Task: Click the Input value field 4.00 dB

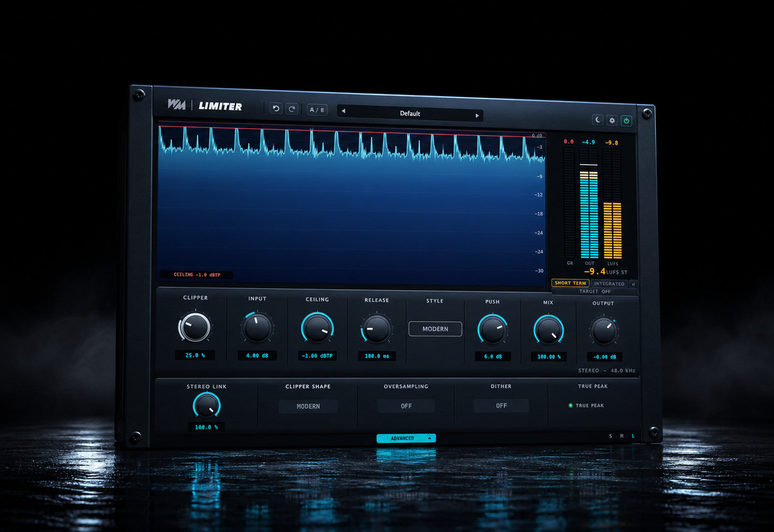Action: pos(257,355)
